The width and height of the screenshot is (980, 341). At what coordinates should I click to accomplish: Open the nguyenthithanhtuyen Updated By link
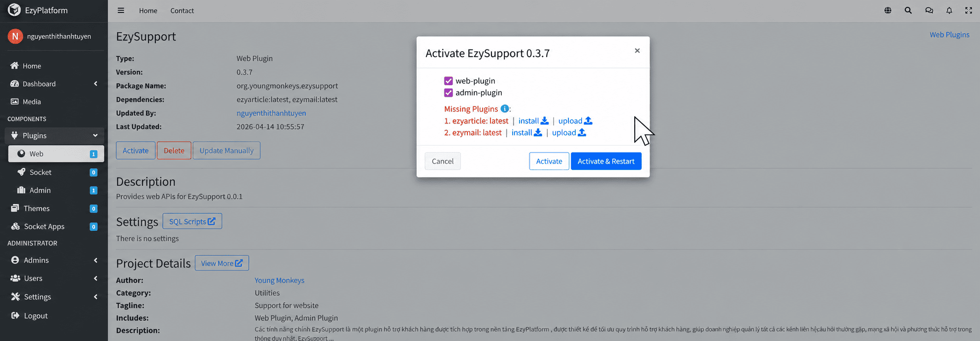tap(271, 113)
